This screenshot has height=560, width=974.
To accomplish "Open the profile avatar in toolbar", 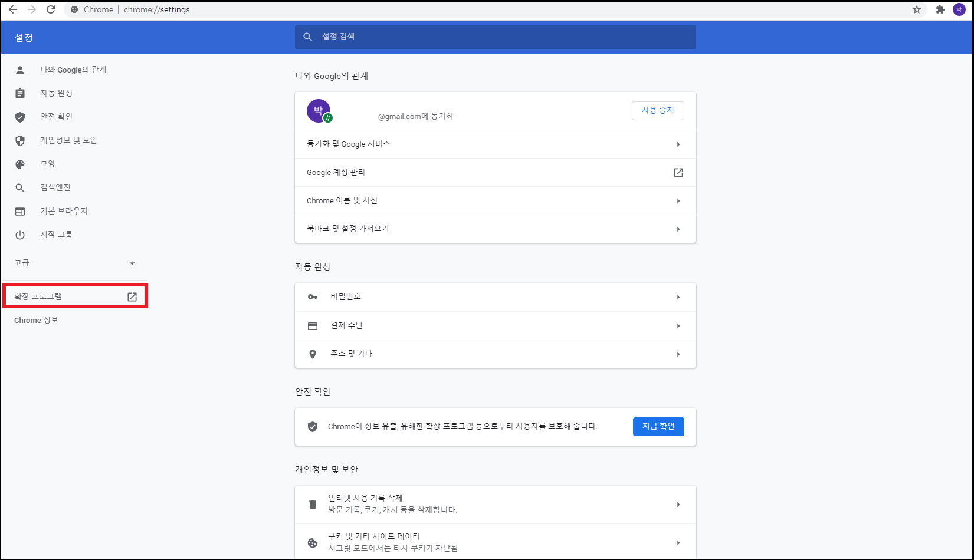I will 959,9.
